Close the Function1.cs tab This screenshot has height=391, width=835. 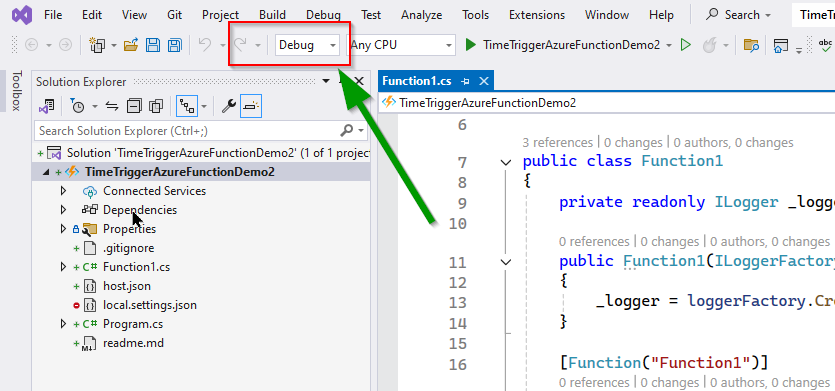click(484, 82)
